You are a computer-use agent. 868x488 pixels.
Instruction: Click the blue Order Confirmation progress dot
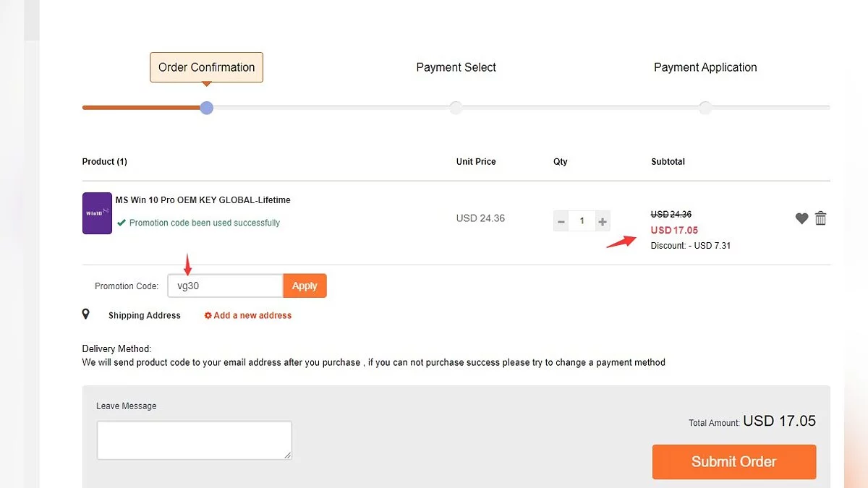tap(207, 108)
